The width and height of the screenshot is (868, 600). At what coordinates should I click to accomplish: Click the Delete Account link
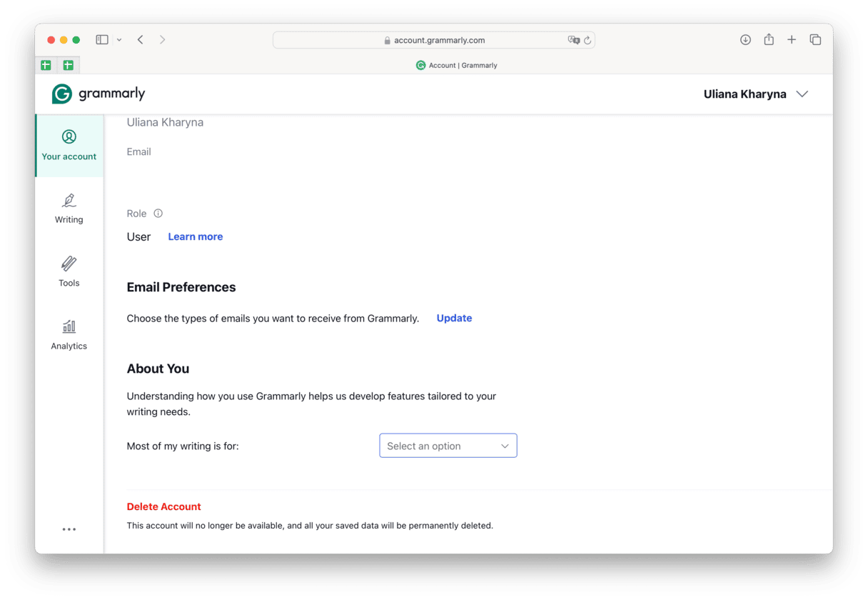(163, 506)
